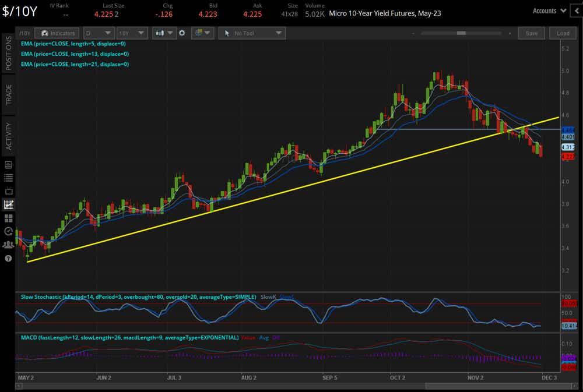Click the clock history icon in the sidebar
The height and width of the screenshot is (392, 583).
click(8, 231)
